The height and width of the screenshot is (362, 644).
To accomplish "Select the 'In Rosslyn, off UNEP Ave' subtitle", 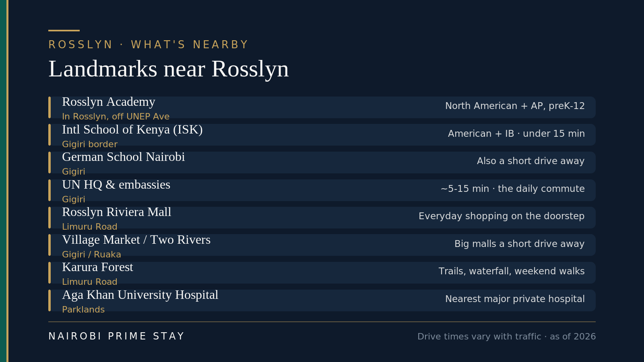I will click(x=116, y=117).
